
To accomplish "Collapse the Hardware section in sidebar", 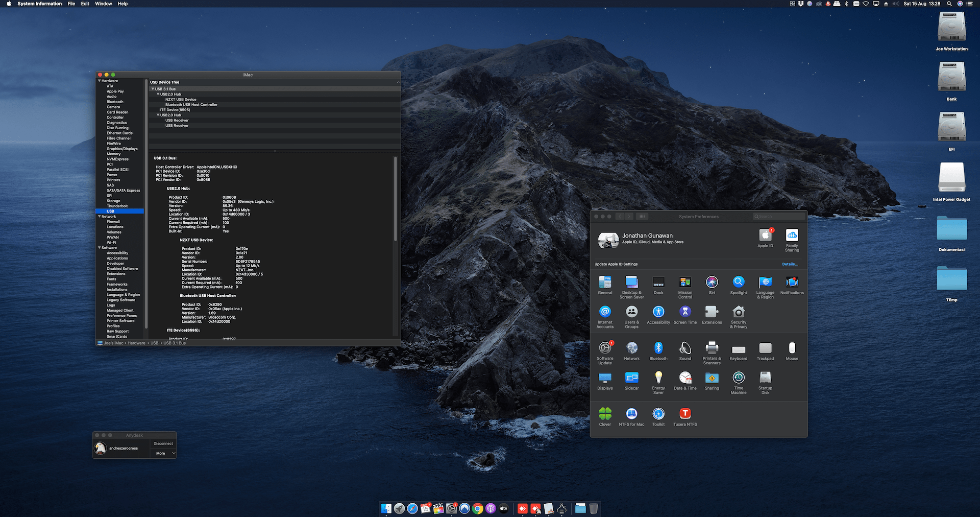I will tap(100, 81).
